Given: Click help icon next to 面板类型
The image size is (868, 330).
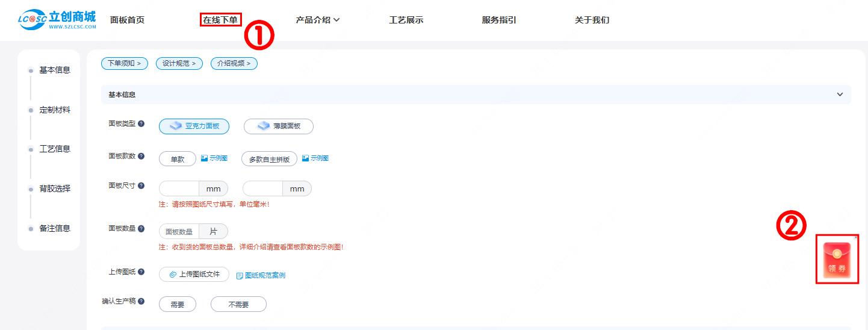Looking at the screenshot, I should tap(141, 123).
